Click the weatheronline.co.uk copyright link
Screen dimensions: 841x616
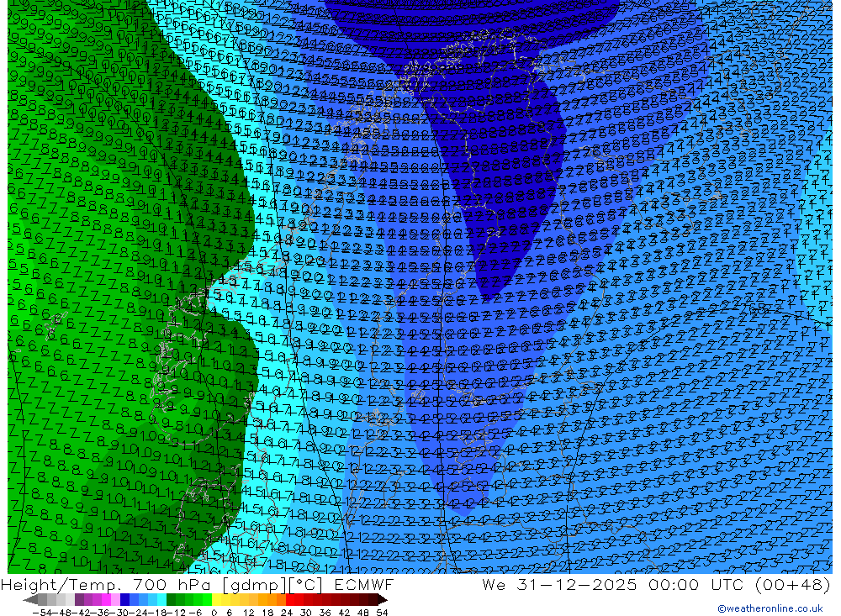click(x=770, y=608)
